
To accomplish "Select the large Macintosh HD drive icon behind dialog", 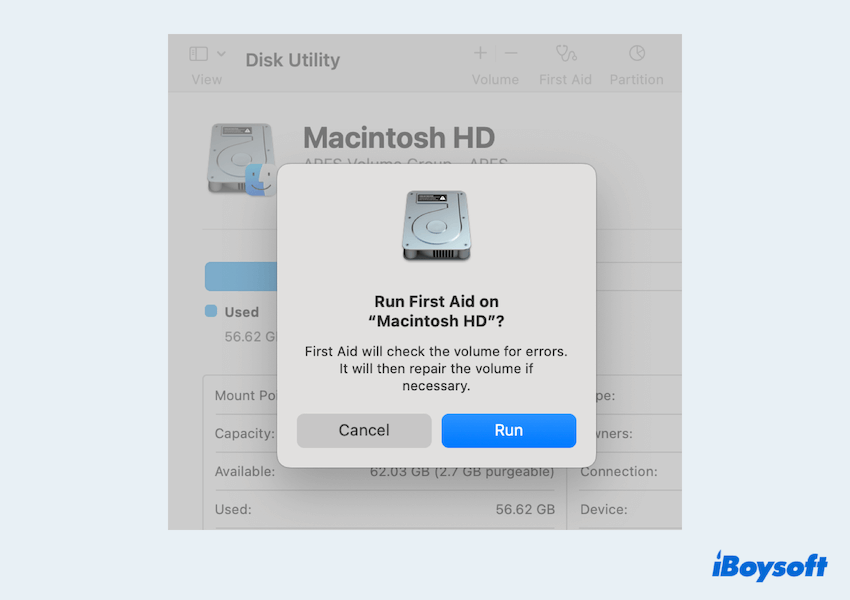I will click(x=238, y=157).
